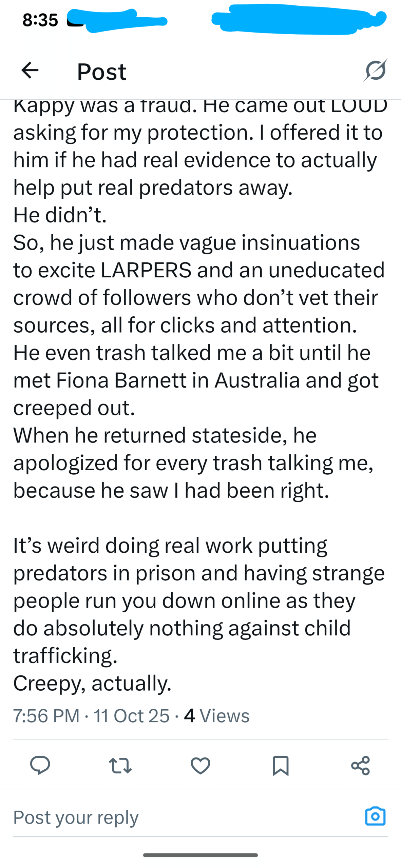Bookmark this post
The width and height of the screenshot is (401, 868).
point(281,766)
